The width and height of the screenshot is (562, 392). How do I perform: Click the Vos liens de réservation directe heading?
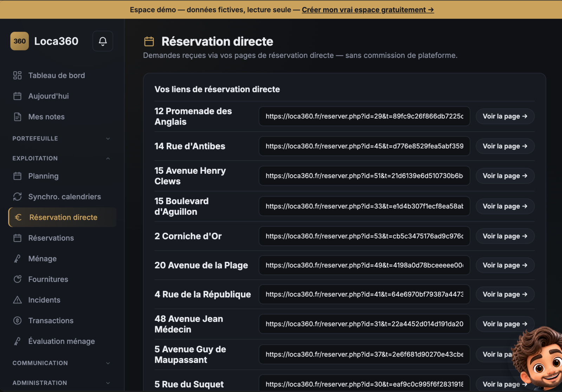217,89
